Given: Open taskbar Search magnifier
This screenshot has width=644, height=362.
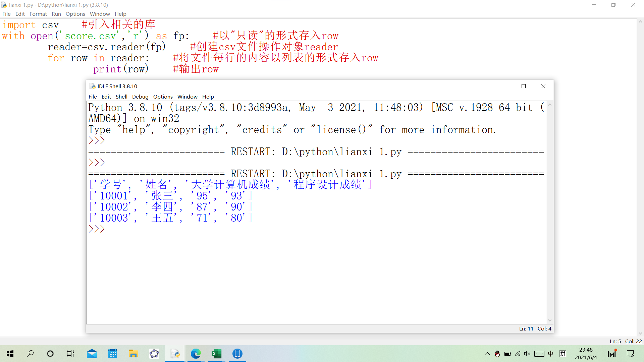Looking at the screenshot, I should (30, 354).
